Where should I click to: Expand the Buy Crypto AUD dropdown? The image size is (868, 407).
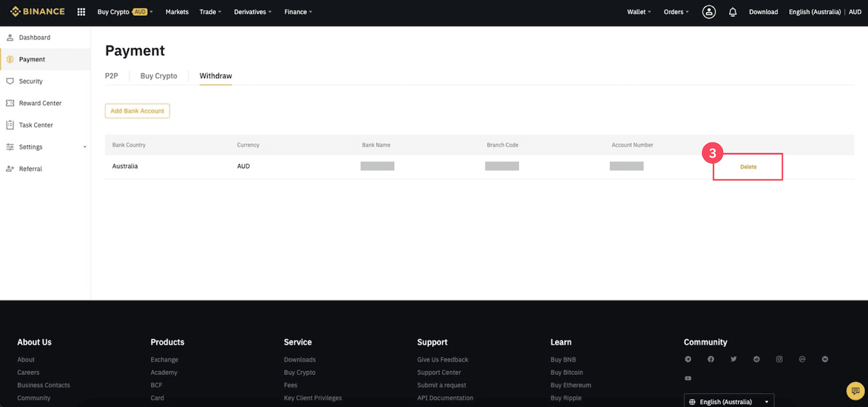(125, 12)
